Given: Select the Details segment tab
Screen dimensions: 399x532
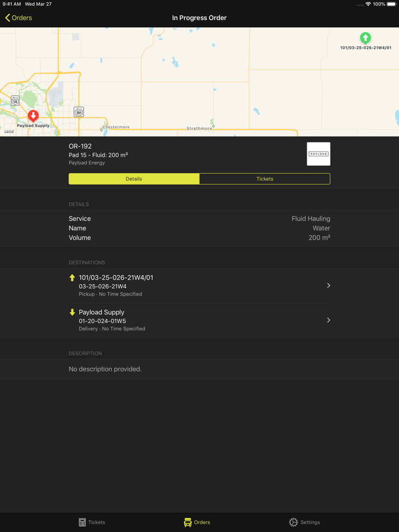Looking at the screenshot, I should click(134, 179).
